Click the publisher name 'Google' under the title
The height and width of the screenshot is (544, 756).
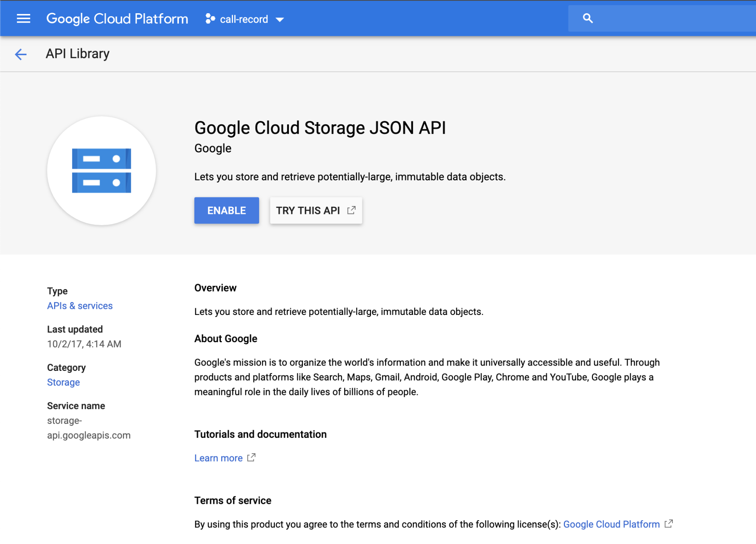[x=213, y=148]
